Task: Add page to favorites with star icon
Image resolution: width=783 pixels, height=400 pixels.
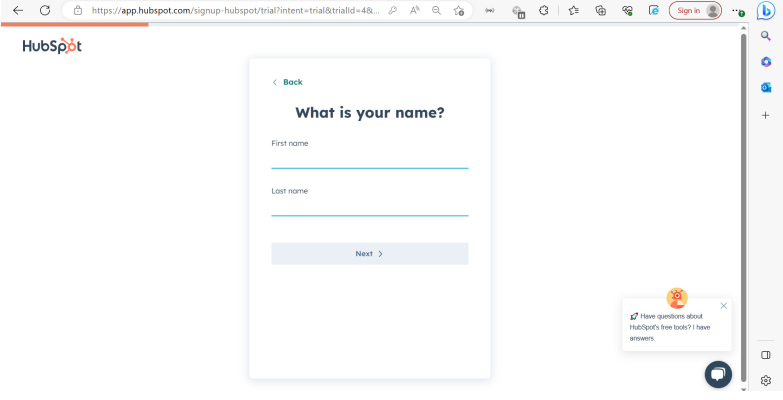Action: pyautogui.click(x=458, y=10)
